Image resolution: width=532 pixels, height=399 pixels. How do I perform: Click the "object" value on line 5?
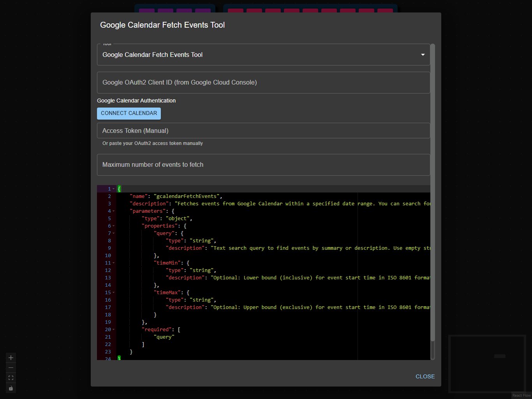click(178, 219)
